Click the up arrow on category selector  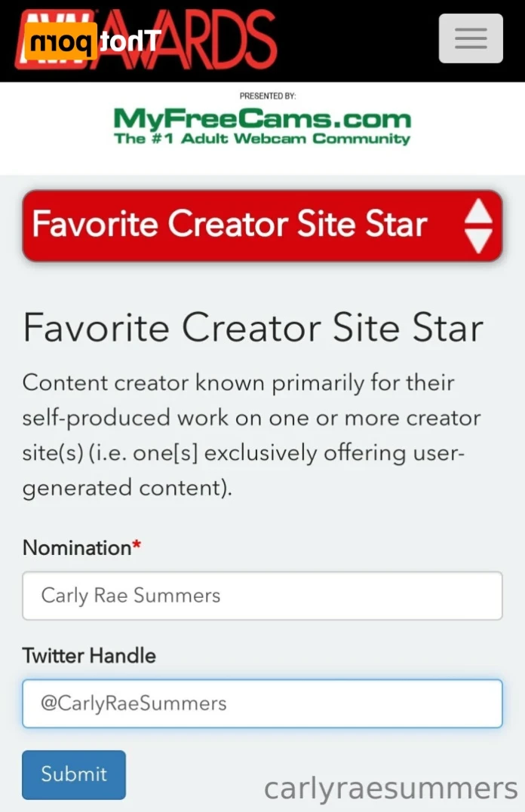click(477, 212)
